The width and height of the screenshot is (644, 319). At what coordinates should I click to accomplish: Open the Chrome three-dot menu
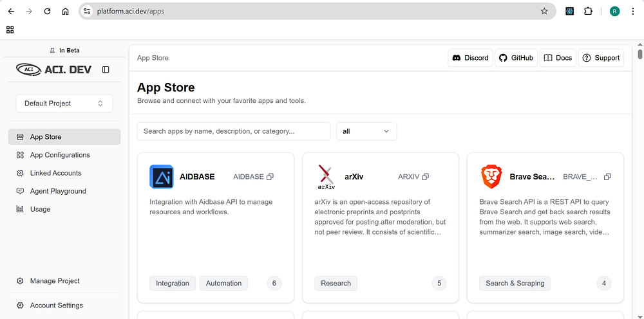click(x=632, y=11)
